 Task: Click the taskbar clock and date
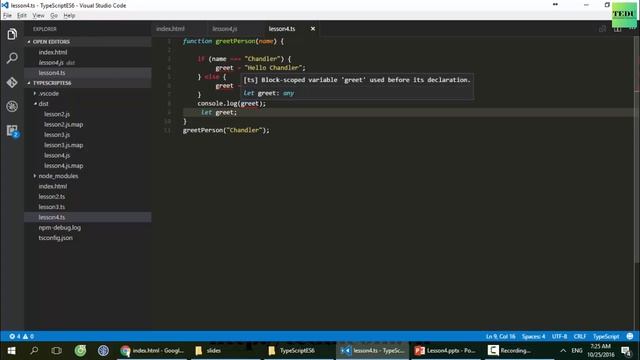click(601, 351)
